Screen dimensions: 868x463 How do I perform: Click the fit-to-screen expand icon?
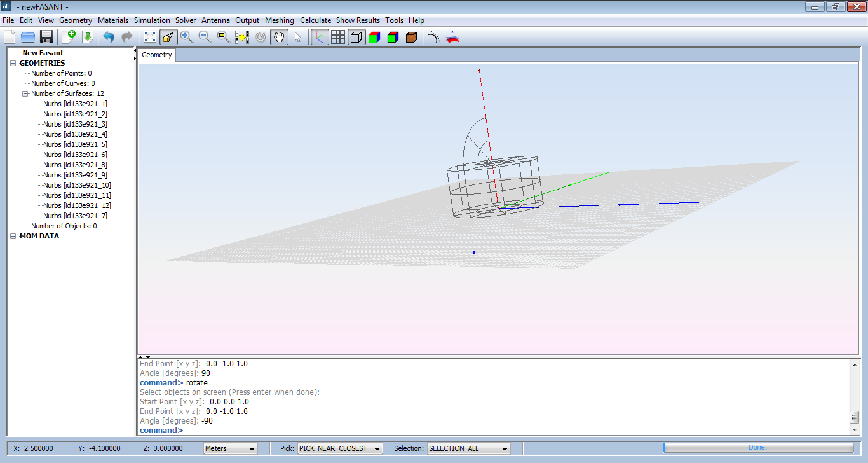pyautogui.click(x=149, y=37)
